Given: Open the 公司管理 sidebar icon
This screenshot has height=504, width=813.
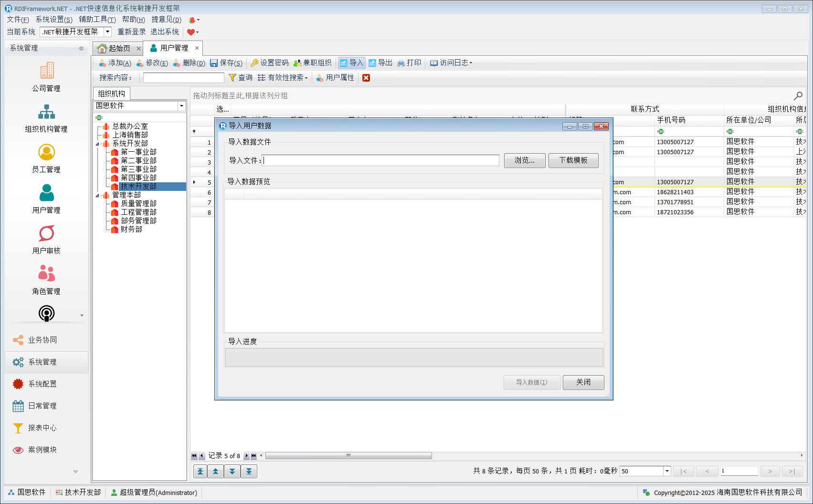Looking at the screenshot, I should point(46,72).
